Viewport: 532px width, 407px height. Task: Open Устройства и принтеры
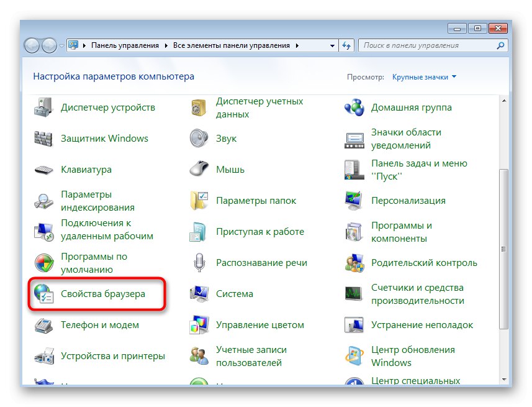pos(114,356)
